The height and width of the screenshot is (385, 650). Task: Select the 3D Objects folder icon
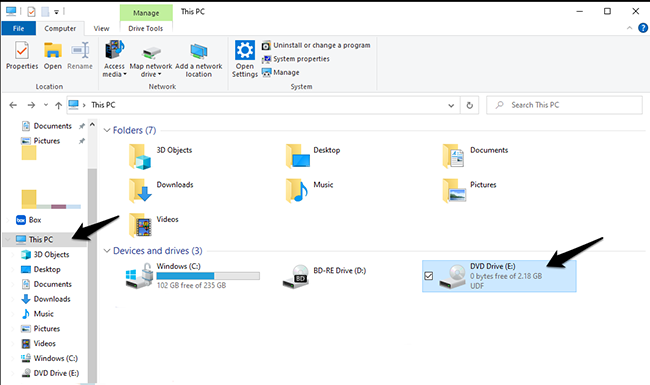(140, 157)
